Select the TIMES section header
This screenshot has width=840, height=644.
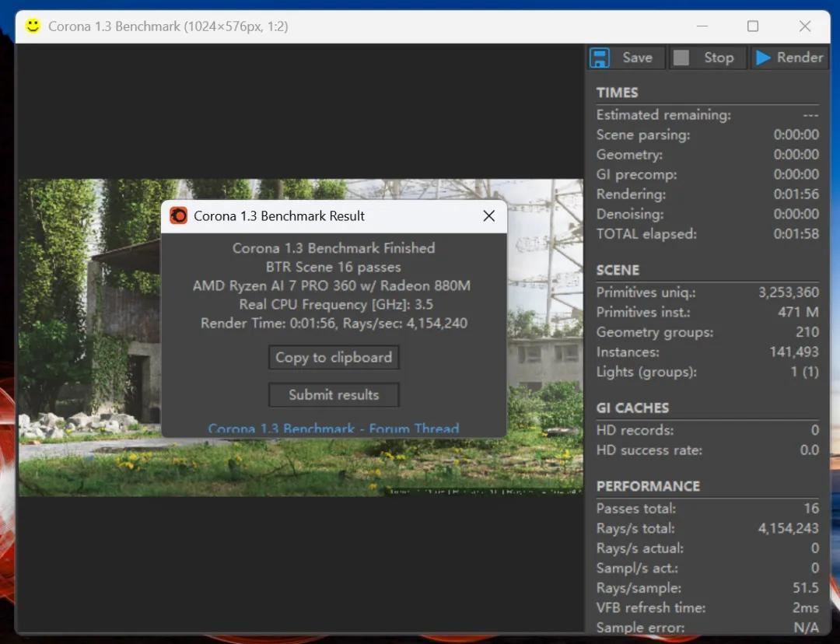[617, 93]
